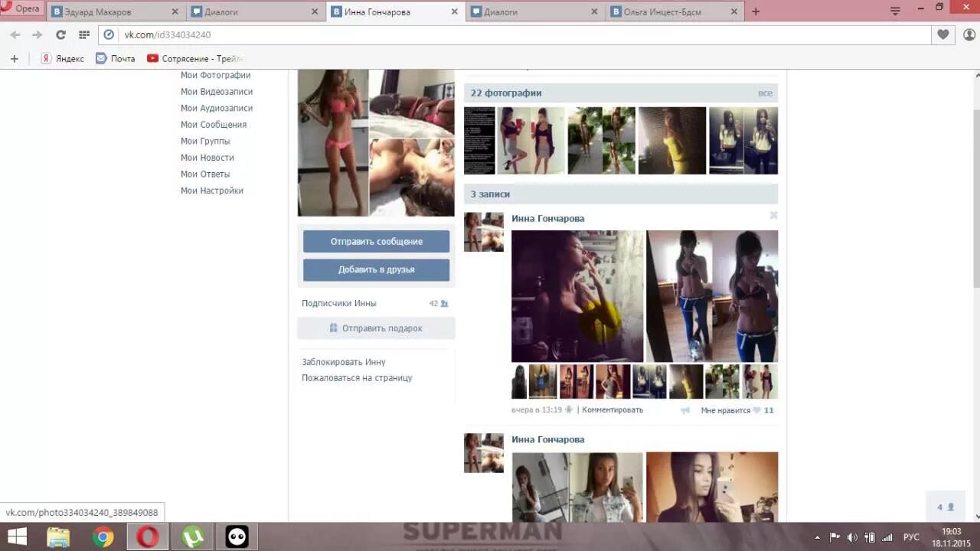Open the tab menu icon in the title bar
Viewport: 980px width, 551px height.
coord(895,11)
